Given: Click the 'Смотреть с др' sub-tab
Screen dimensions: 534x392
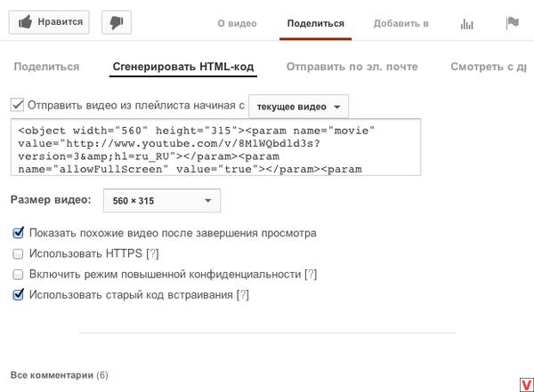Looking at the screenshot, I should click(489, 67).
